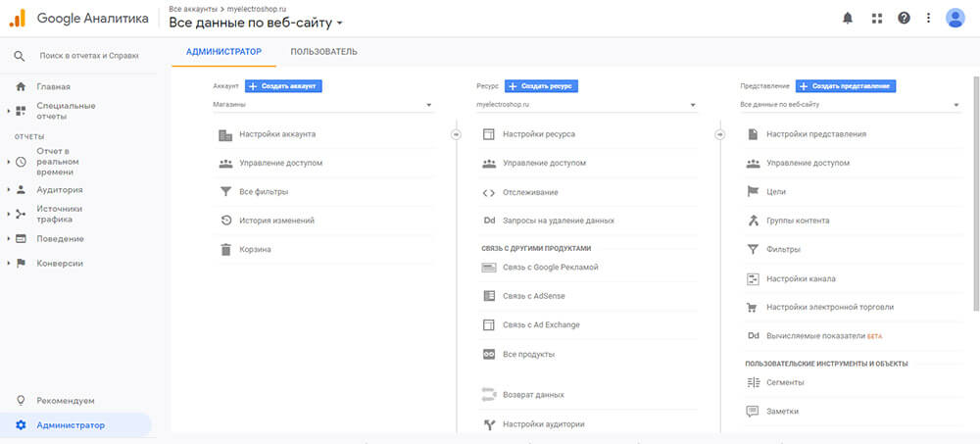Click the clock icon for real-time report
The height and width of the screenshot is (444, 980).
(x=21, y=162)
